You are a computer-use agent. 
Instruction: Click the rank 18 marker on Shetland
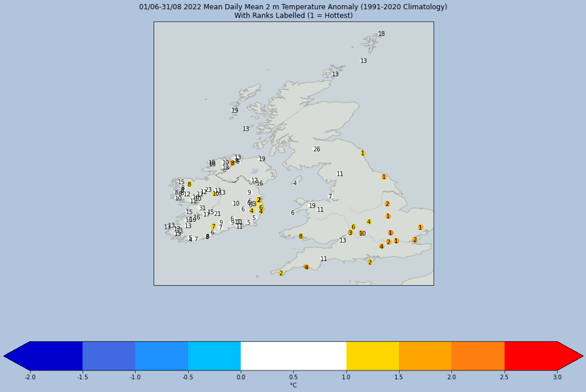click(x=381, y=34)
